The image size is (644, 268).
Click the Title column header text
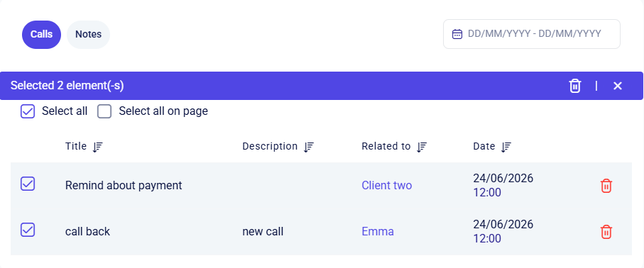point(76,146)
